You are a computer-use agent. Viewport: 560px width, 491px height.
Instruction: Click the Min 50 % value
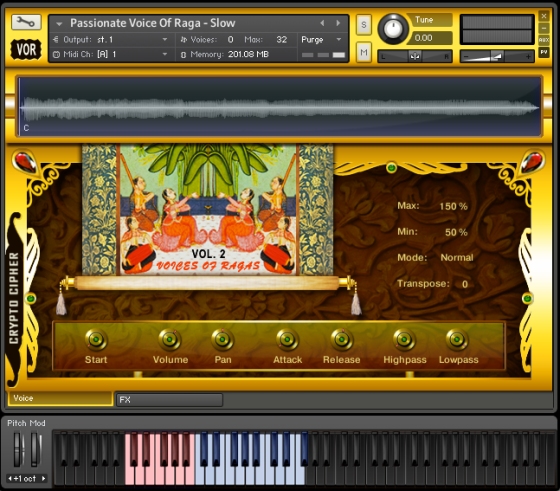coord(456,232)
